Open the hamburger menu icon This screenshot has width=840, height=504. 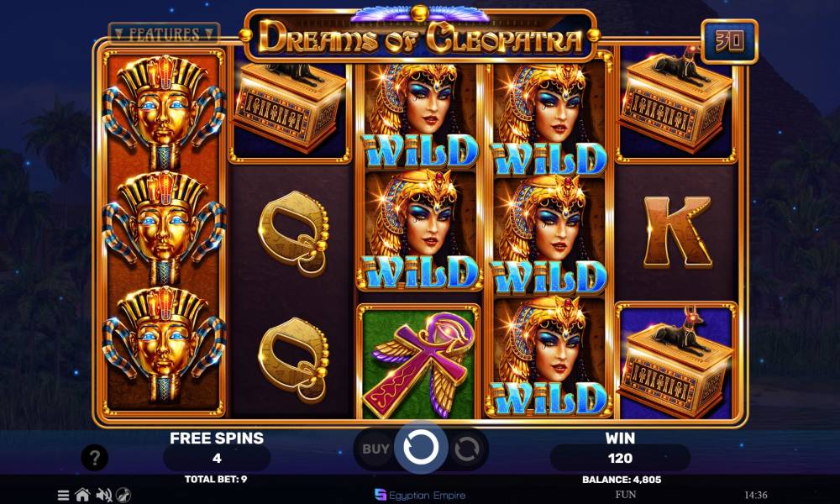tap(63, 495)
